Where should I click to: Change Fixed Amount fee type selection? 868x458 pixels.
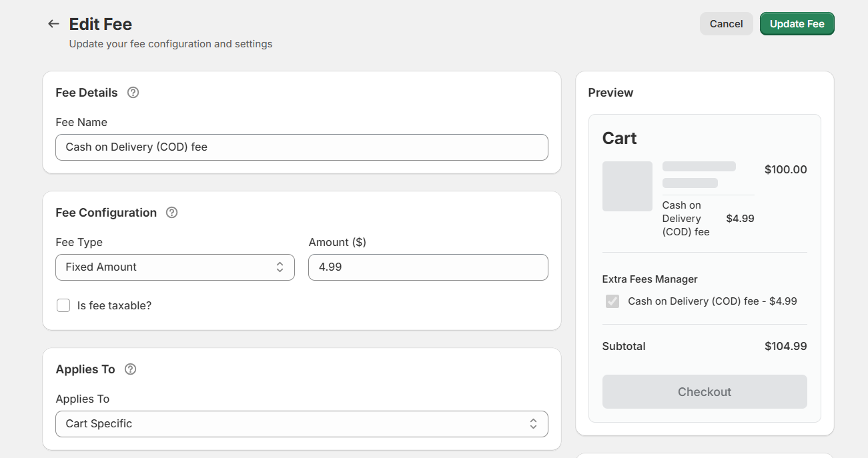pos(175,267)
